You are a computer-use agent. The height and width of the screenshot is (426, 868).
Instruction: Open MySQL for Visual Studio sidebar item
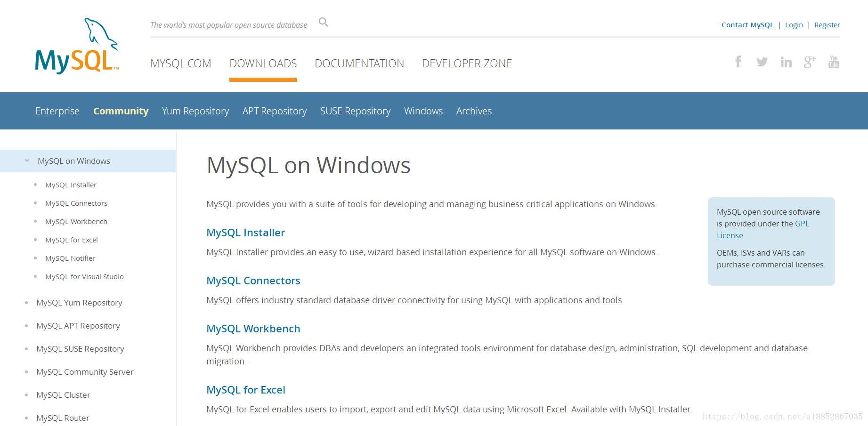pos(84,277)
